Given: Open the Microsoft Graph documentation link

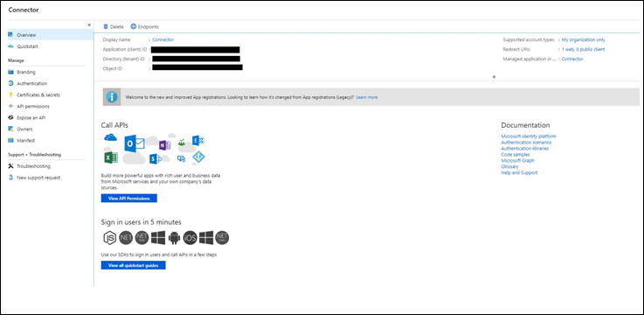Looking at the screenshot, I should 518,160.
